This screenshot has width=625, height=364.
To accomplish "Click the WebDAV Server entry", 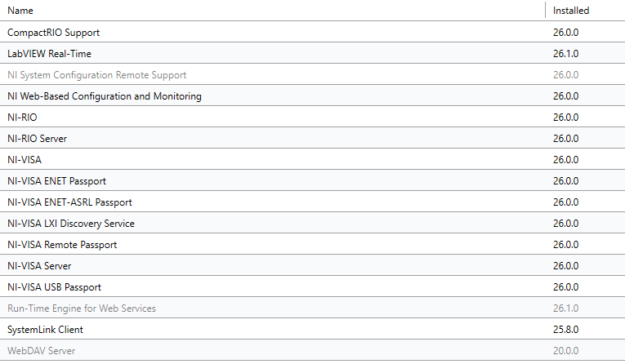I will pos(39,351).
